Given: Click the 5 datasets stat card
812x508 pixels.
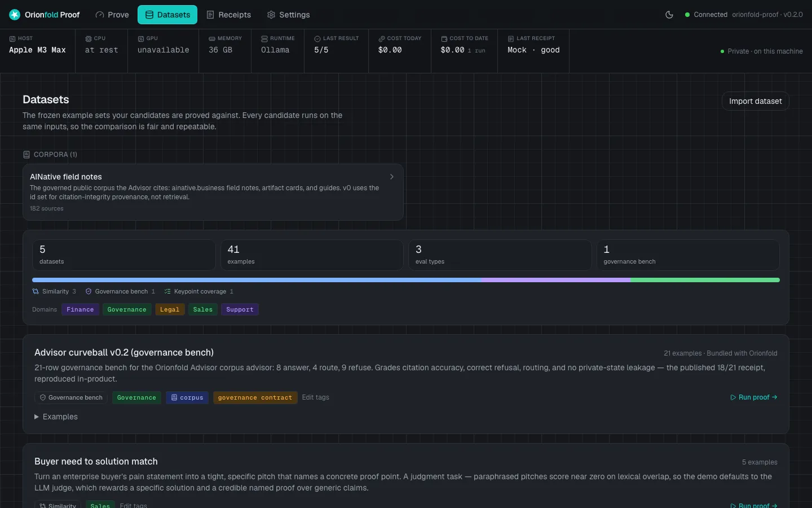Looking at the screenshot, I should [x=124, y=255].
